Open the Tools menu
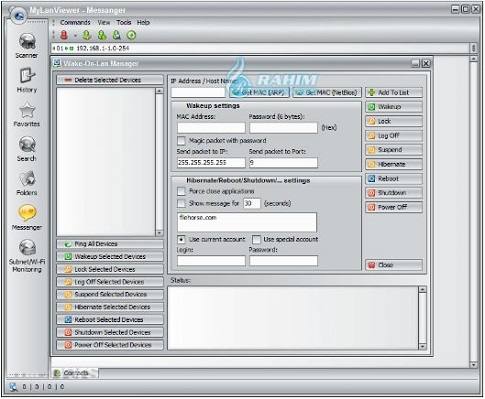The width and height of the screenshot is (485, 399). 124,22
